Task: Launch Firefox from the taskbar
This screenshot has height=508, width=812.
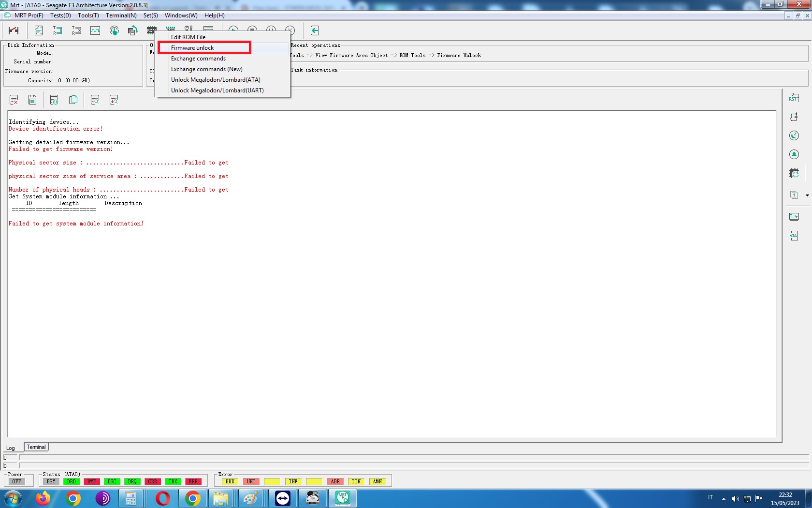Action: coord(43,498)
